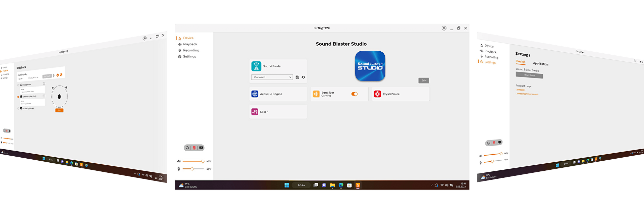644x214 pixels.
Task: Open Contact Technical Support link in Settings window
Action: point(527,94)
